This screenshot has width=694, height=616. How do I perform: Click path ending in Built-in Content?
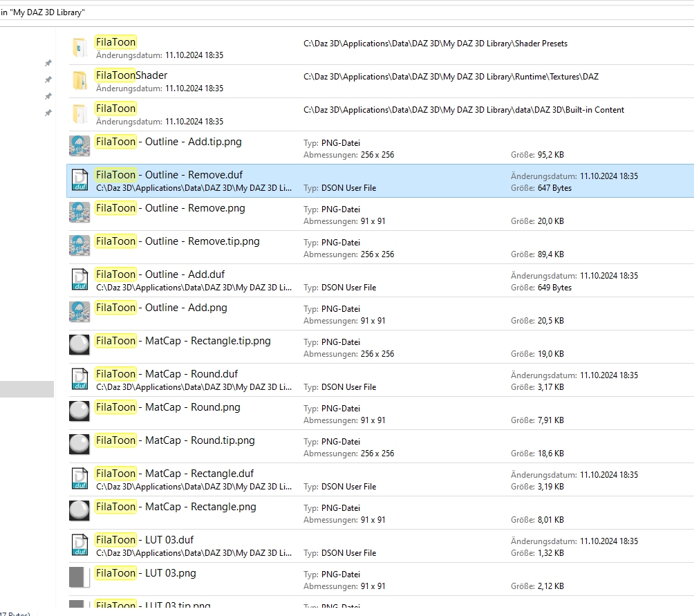pos(464,110)
